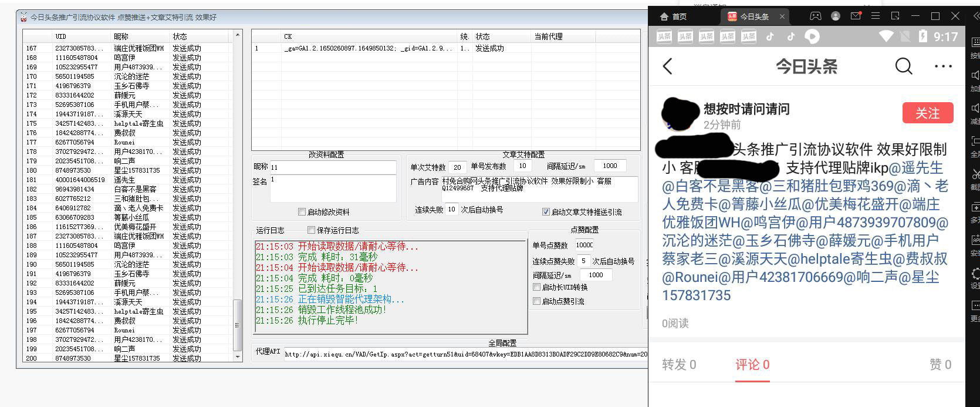Click the battery icon in Android status bar
Viewport: 980px width, 407px height.
922,36
